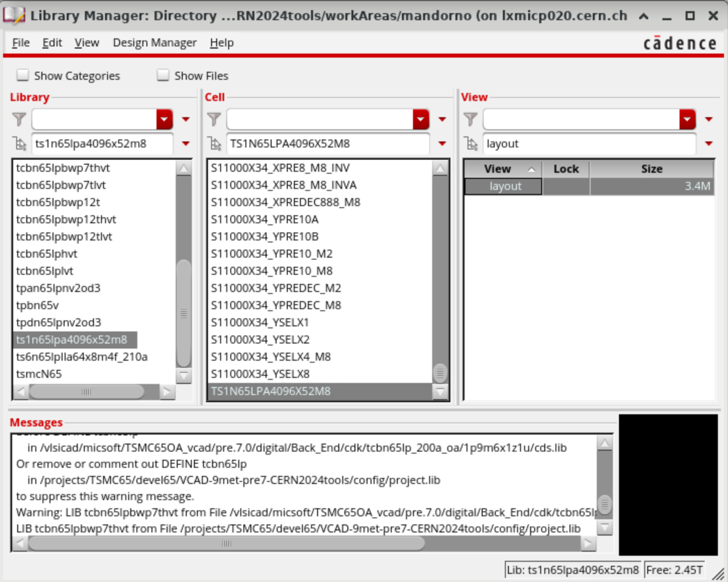Select cell S11000X34_YPRE10A
The height and width of the screenshot is (582, 728).
click(x=265, y=219)
